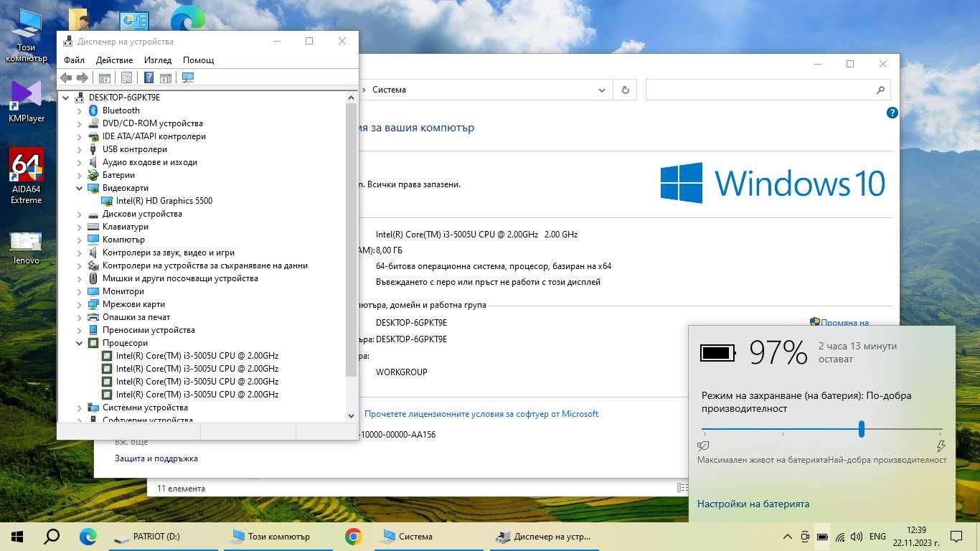
Task: Refresh the System window address bar
Action: click(x=626, y=90)
